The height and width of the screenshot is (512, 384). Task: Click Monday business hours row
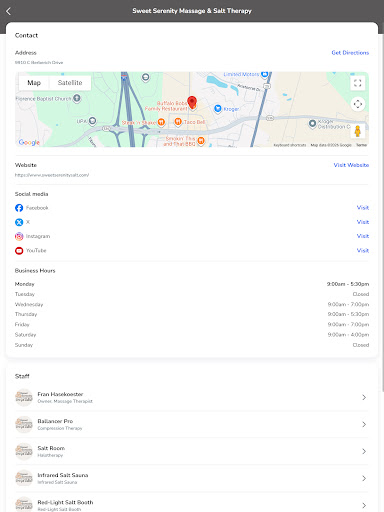[x=192, y=284]
